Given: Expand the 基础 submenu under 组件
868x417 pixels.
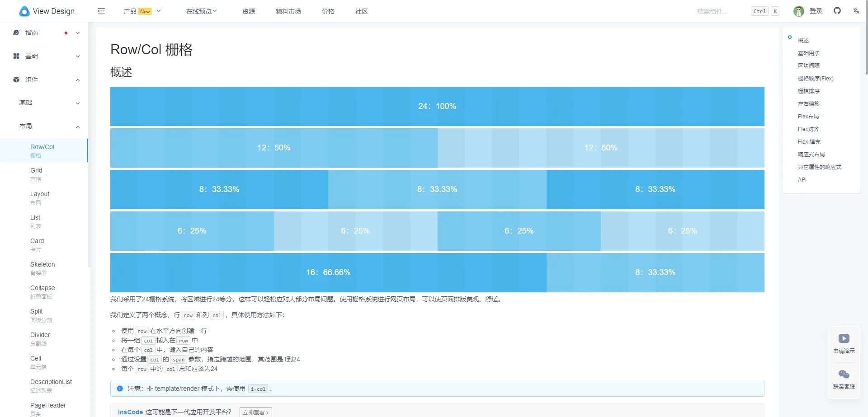Looking at the screenshot, I should 77,103.
